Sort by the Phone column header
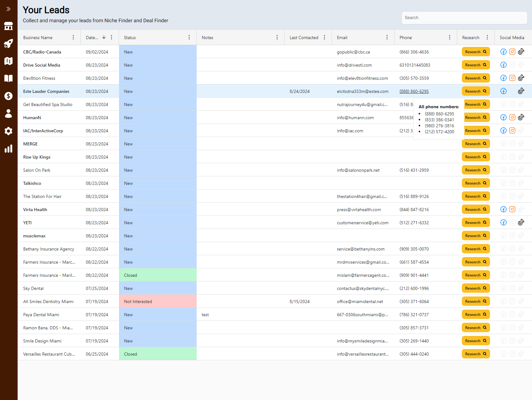This screenshot has height=400, width=532. coord(406,38)
